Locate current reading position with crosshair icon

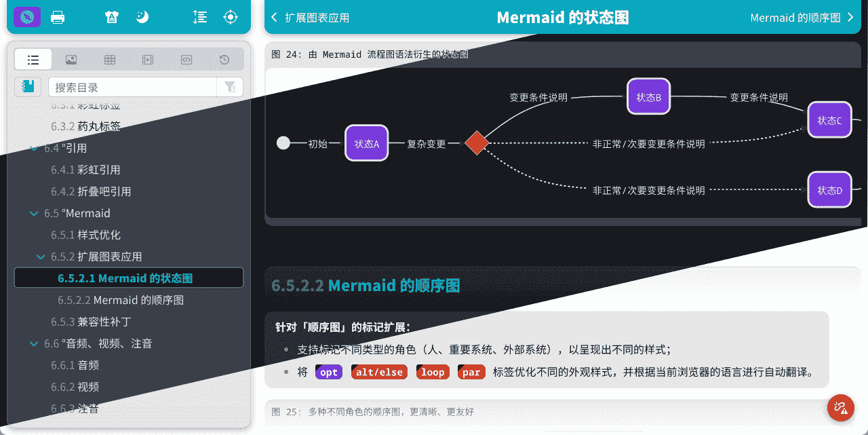pyautogui.click(x=231, y=17)
